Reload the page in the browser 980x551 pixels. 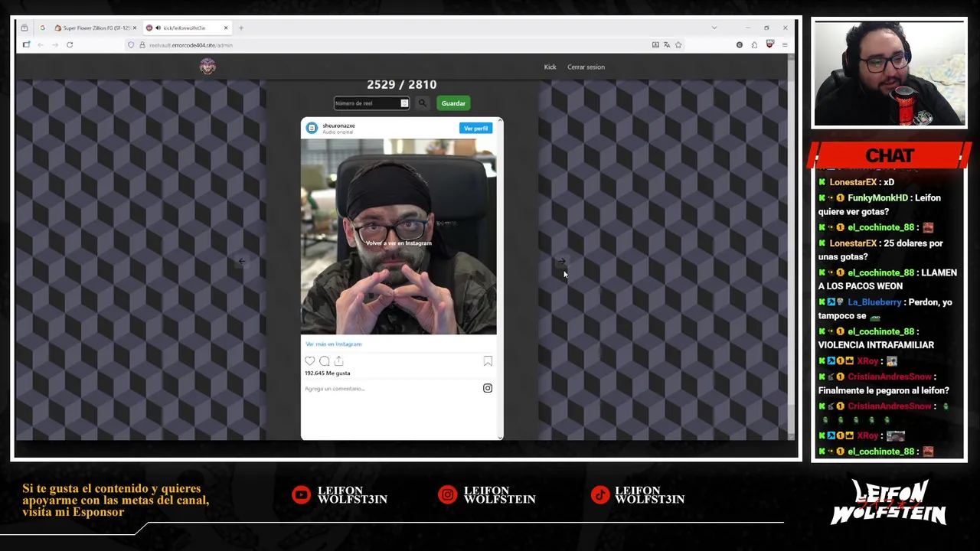pyautogui.click(x=69, y=45)
